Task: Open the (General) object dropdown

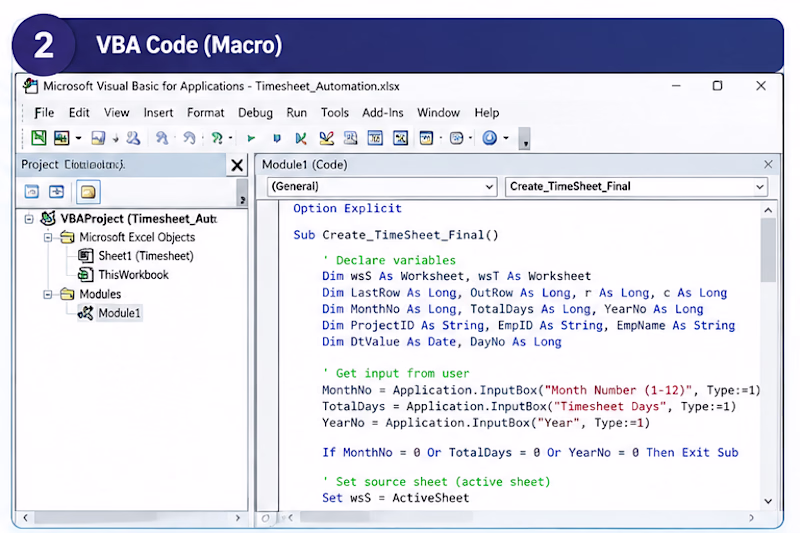Action: click(382, 187)
